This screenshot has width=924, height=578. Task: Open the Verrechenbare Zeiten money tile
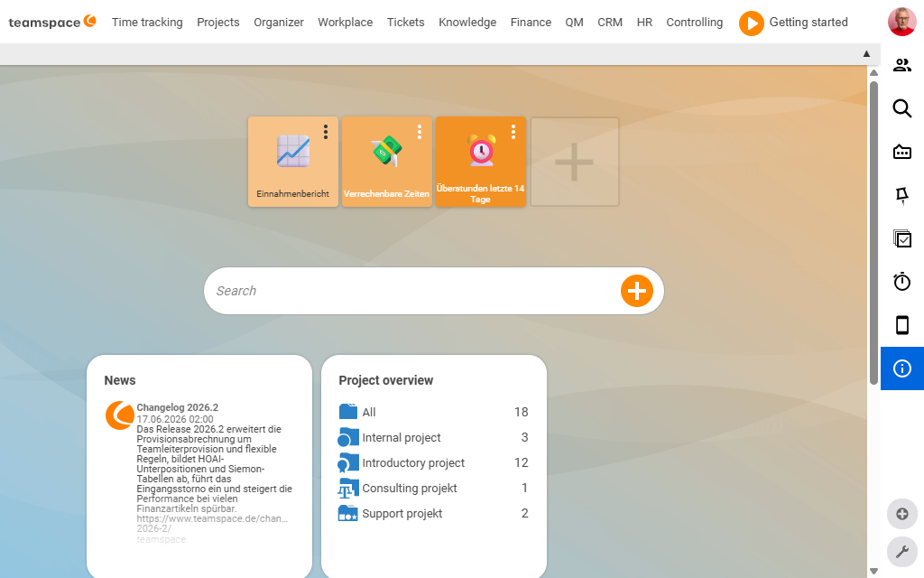(x=386, y=162)
